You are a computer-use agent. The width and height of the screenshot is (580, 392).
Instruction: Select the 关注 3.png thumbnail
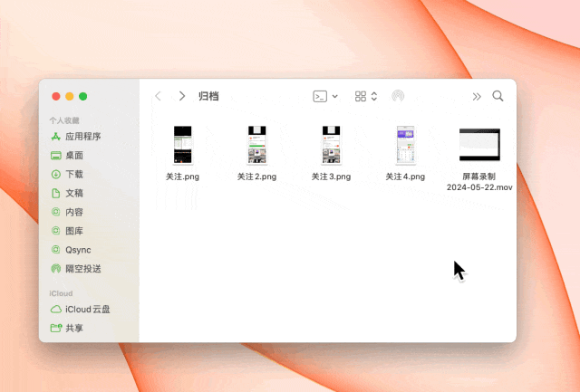tap(331, 145)
